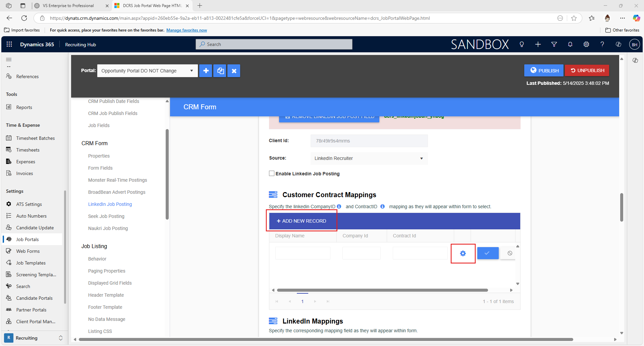
Task: Open the notifications bell icon
Action: point(570,44)
